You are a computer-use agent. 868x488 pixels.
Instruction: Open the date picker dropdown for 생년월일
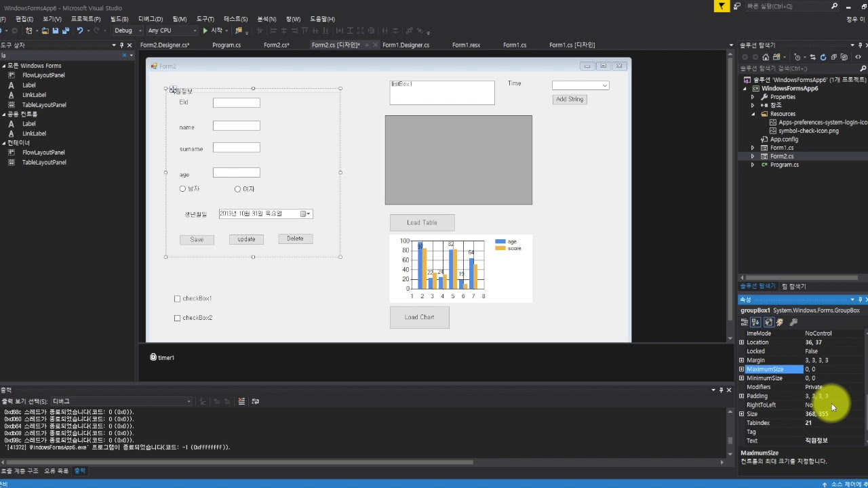(308, 213)
